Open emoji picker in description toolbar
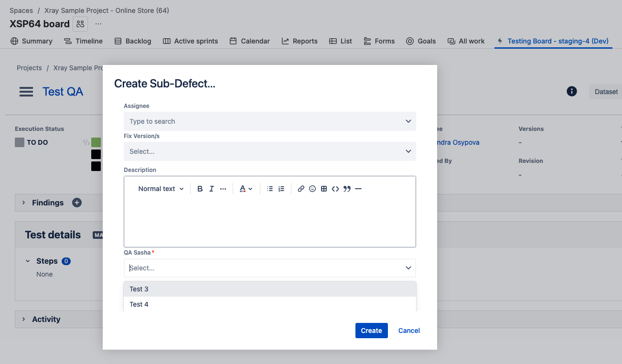The image size is (622, 364). click(312, 189)
